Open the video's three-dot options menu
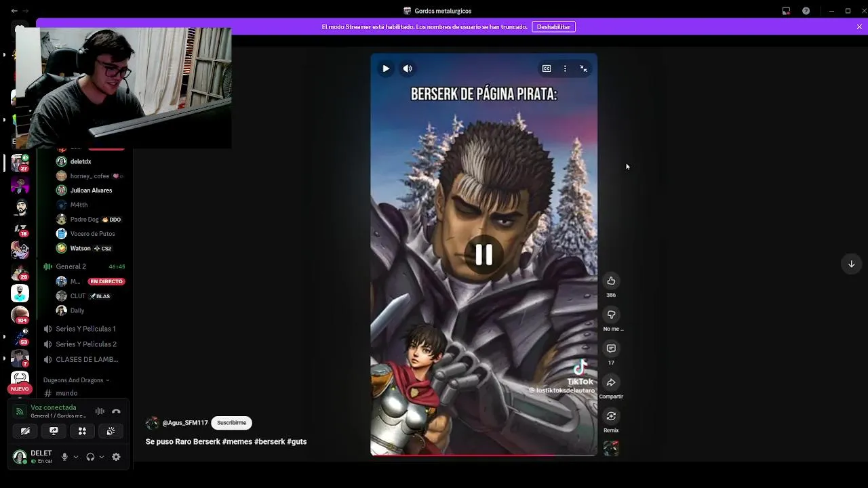The height and width of the screenshot is (488, 868). coord(565,68)
